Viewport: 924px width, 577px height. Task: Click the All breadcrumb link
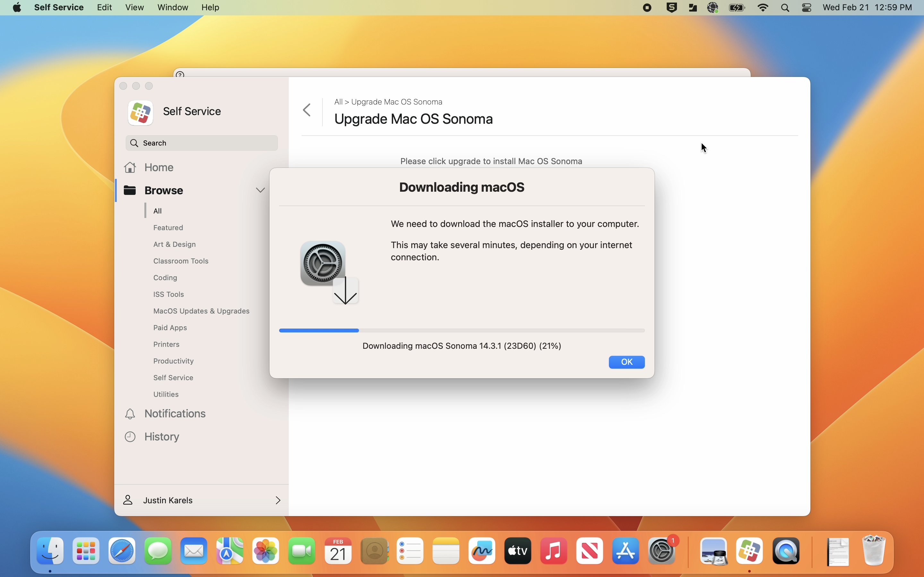338,102
